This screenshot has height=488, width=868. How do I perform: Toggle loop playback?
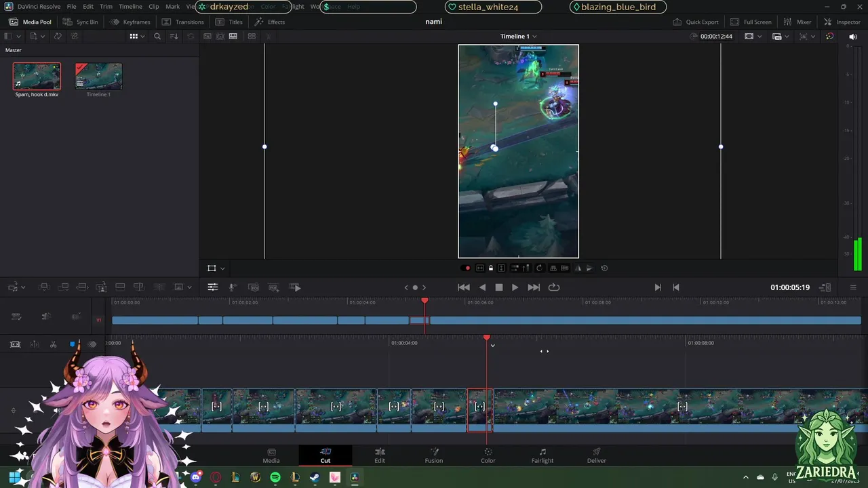tap(554, 287)
